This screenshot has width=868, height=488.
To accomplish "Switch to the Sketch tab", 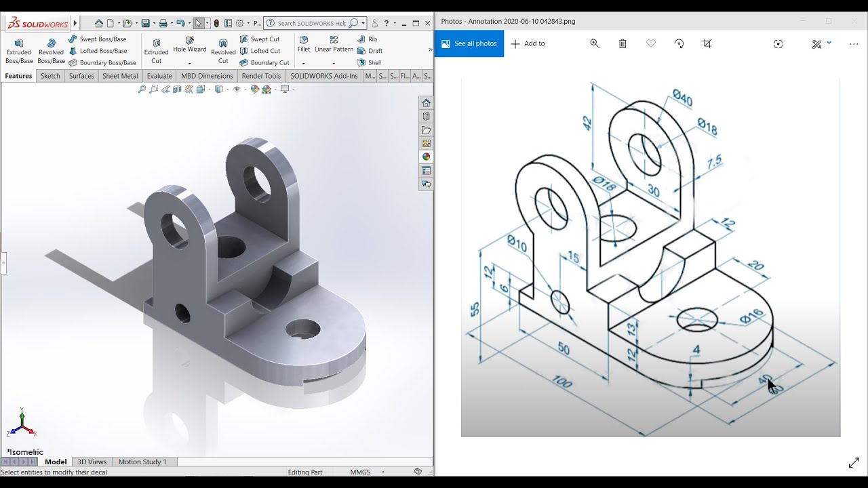I will coord(50,76).
